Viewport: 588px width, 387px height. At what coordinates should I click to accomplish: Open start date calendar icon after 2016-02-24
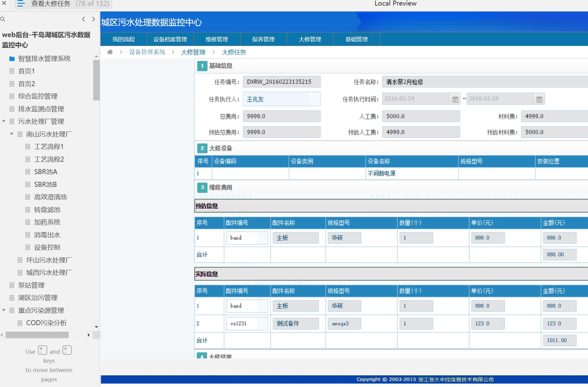pos(455,99)
